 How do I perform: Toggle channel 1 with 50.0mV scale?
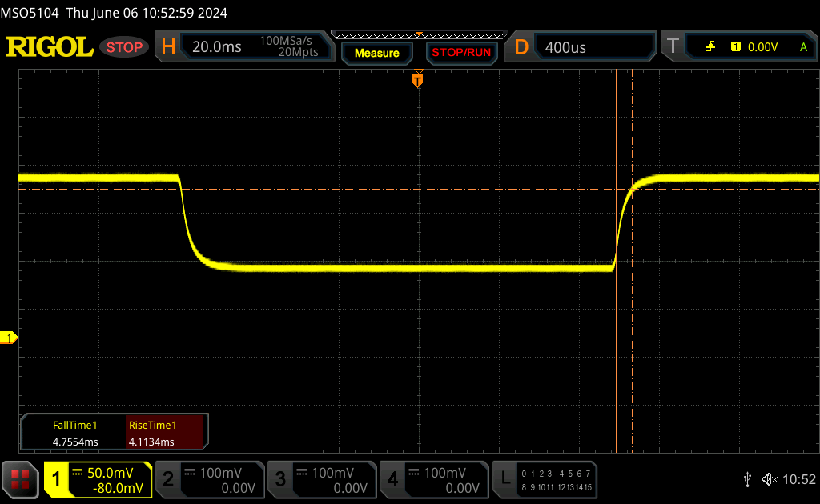(x=98, y=479)
